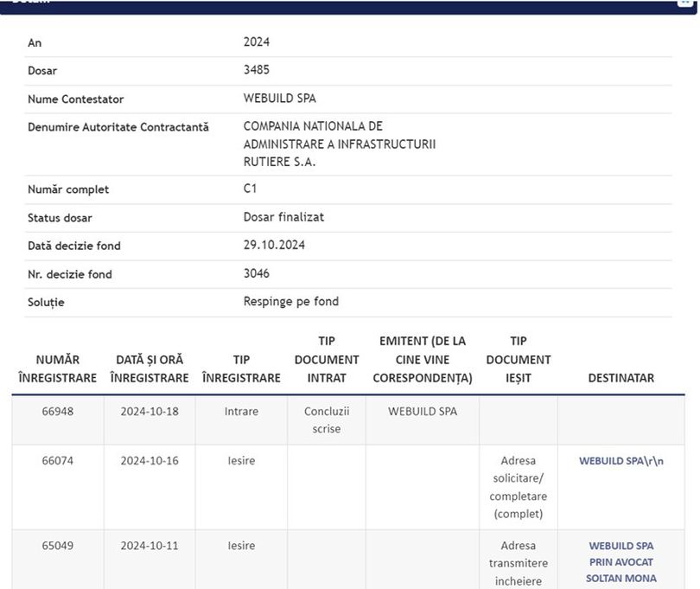Screen dimensions: 700x589
Task: Select registration number 66948 row
Action: click(x=57, y=412)
